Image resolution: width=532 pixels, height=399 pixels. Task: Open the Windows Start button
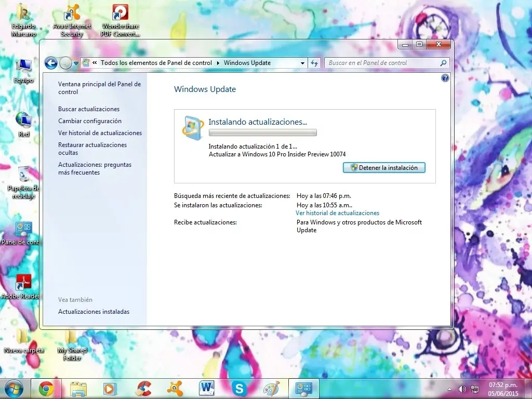(14, 389)
